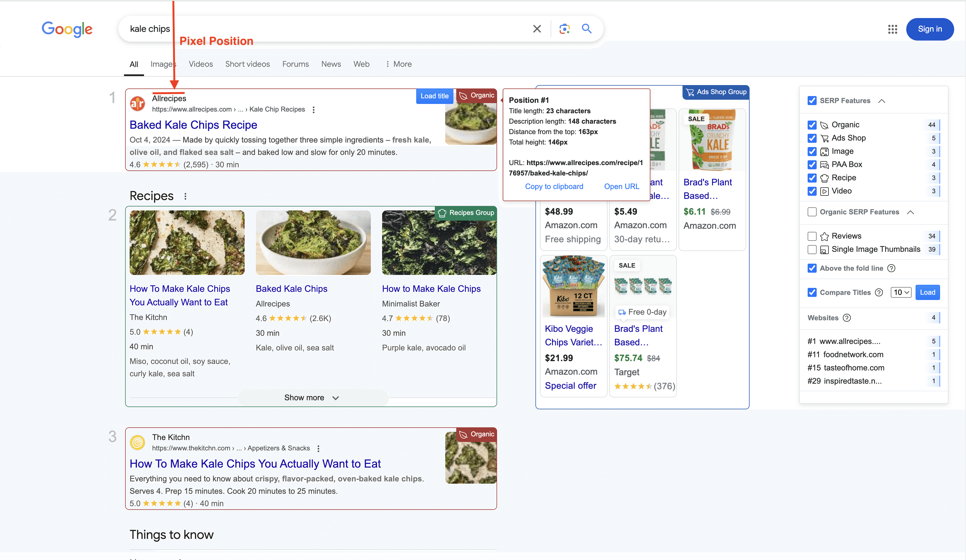
Task: Click Kibo Veggie Chips product image
Action: point(573,287)
